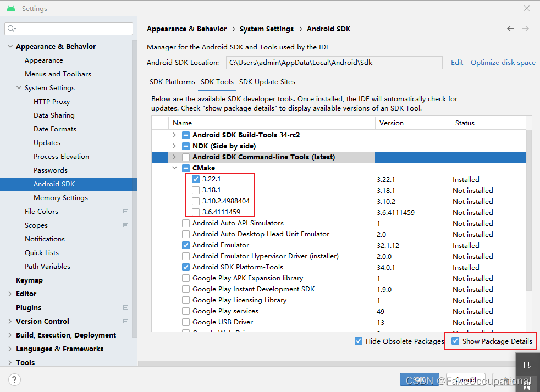This screenshot has height=392, width=540.
Task: Click the search magnifier icon
Action: coord(12,29)
